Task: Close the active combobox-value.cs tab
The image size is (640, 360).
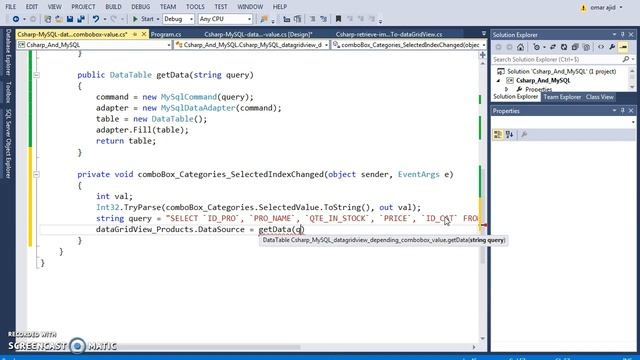Action: [x=144, y=34]
